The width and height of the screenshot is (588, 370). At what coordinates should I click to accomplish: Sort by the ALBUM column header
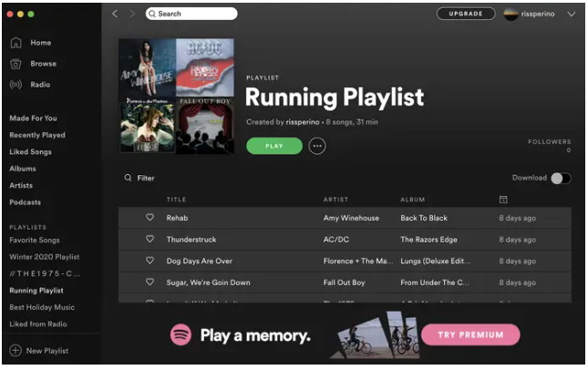412,200
